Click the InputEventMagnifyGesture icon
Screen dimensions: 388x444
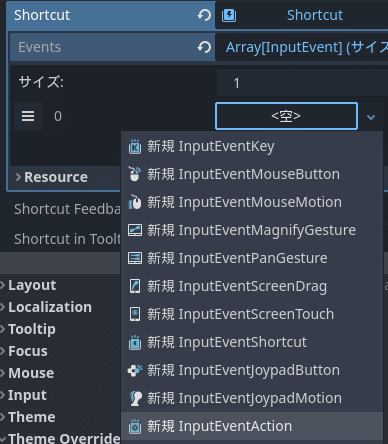pos(135,230)
